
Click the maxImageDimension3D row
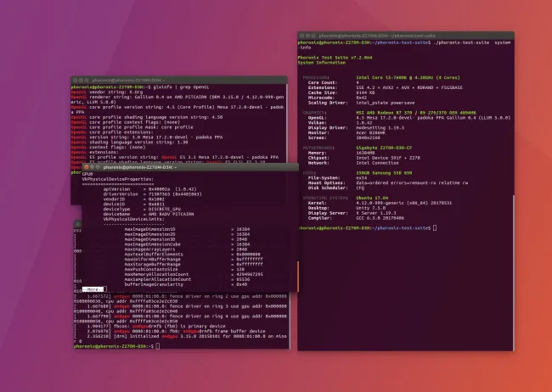pos(186,239)
